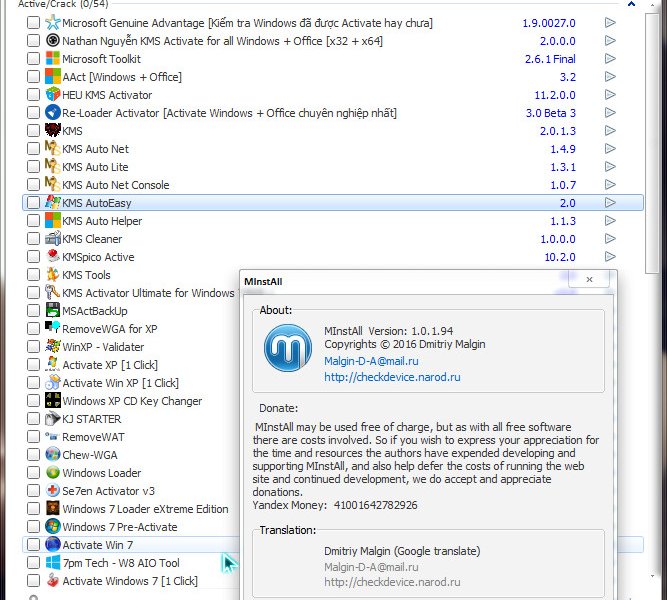This screenshot has height=600, width=667.
Task: Launch KMS Cleaner via play arrow
Action: point(610,238)
